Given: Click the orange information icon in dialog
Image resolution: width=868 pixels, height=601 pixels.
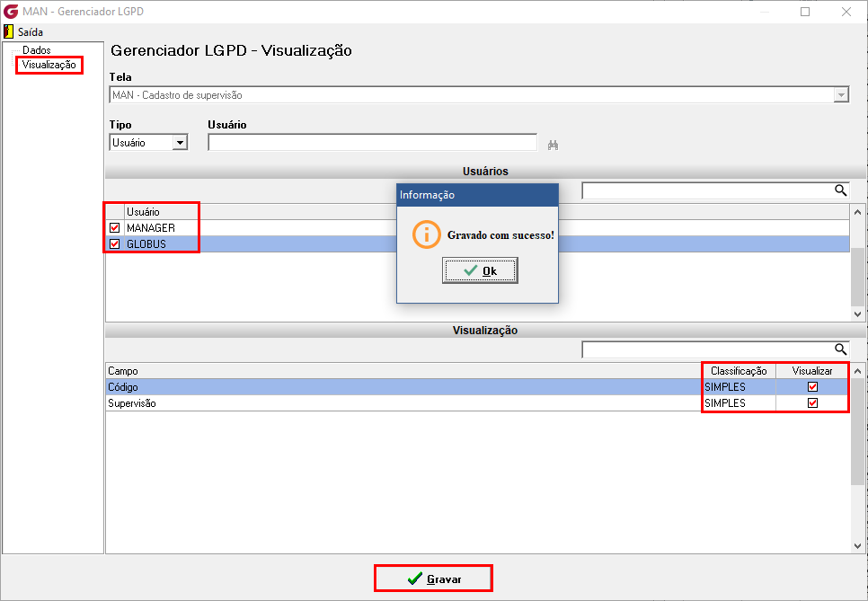Looking at the screenshot, I should point(426,234).
